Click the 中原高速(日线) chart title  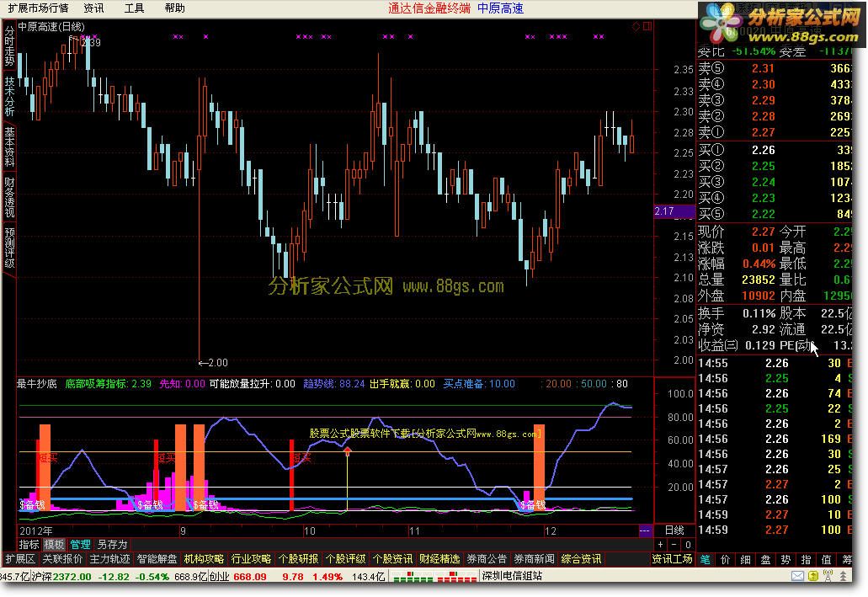coord(51,27)
